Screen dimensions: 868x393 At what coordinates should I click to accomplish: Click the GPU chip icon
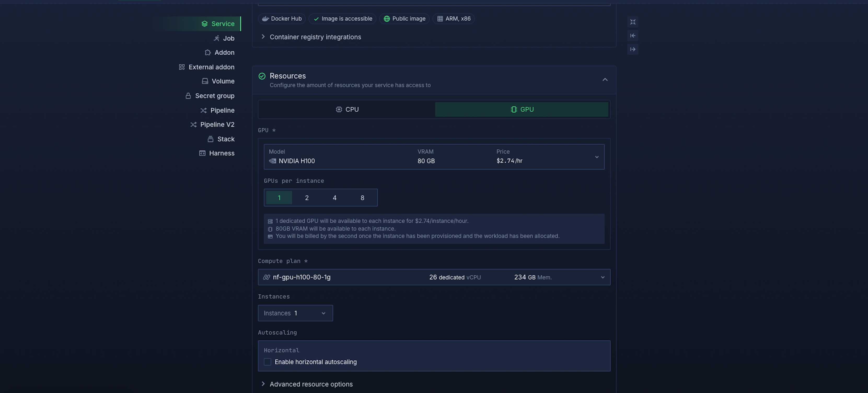point(513,109)
